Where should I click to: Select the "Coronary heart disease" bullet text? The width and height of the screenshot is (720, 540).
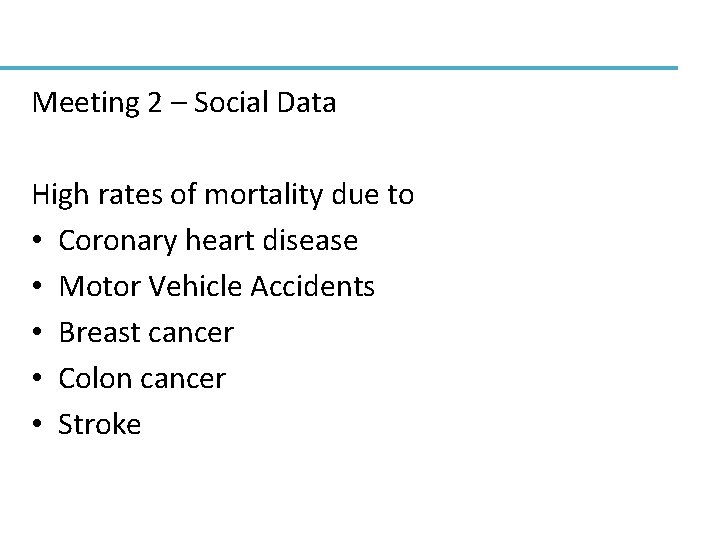pyautogui.click(x=208, y=240)
